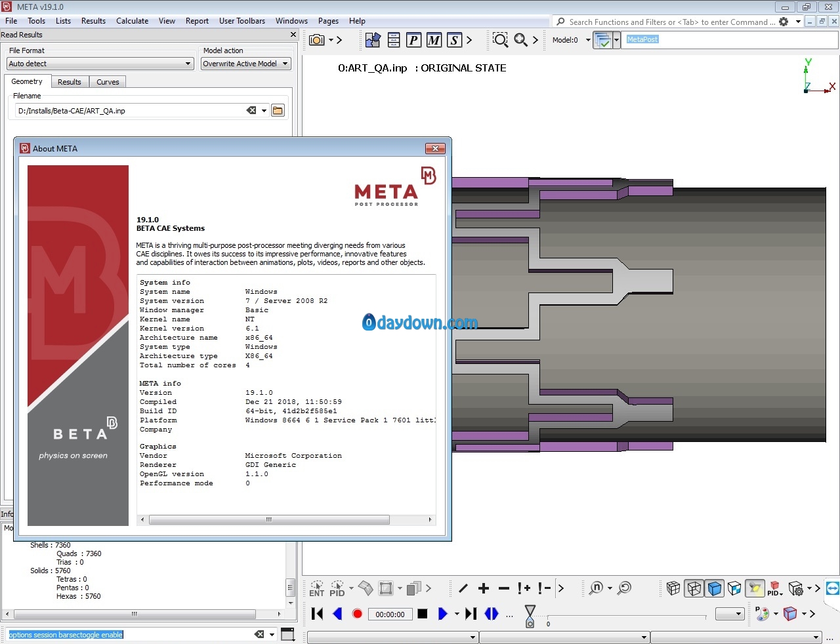
Task: Select the PID pick mode icon
Action: point(337,588)
